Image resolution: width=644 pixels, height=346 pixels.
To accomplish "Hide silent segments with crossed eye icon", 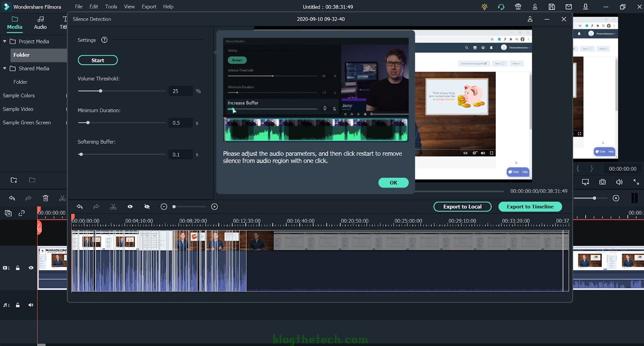I will 147,207.
